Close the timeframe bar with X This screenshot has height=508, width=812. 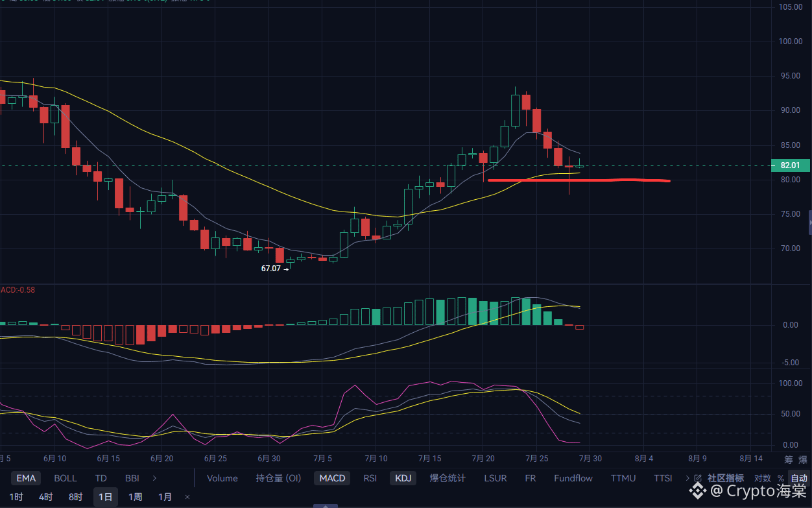[x=187, y=497]
